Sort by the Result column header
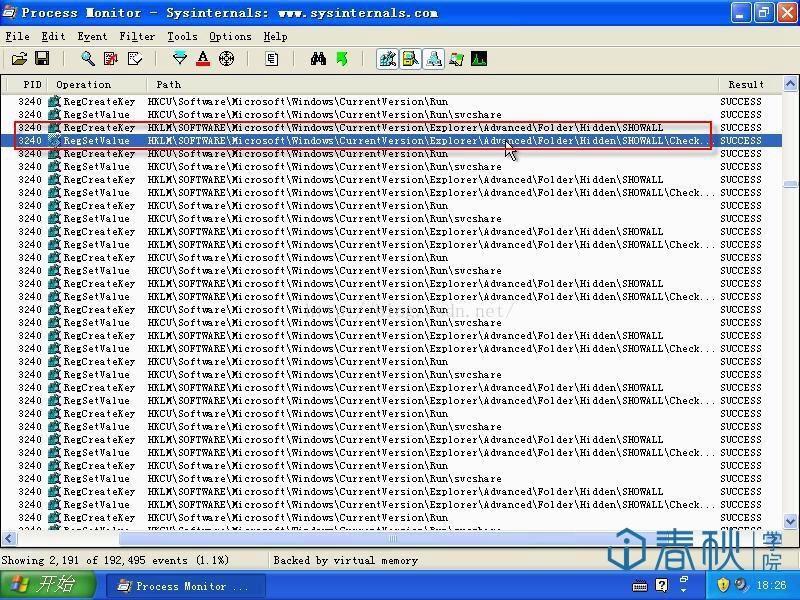Viewport: 800px width, 600px height. coord(749,85)
